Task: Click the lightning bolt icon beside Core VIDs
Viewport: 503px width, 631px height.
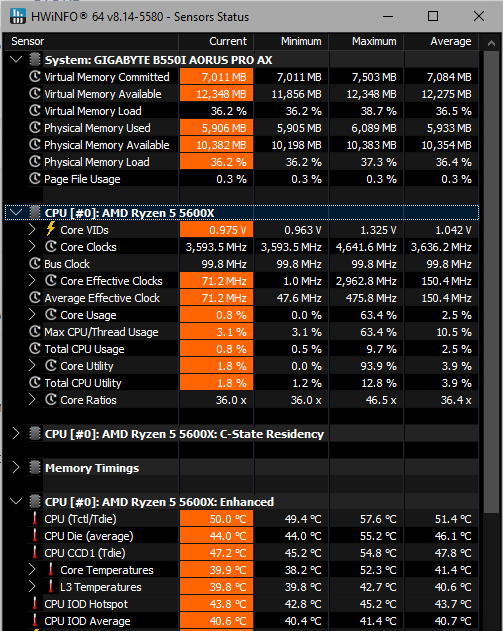Action: point(51,229)
